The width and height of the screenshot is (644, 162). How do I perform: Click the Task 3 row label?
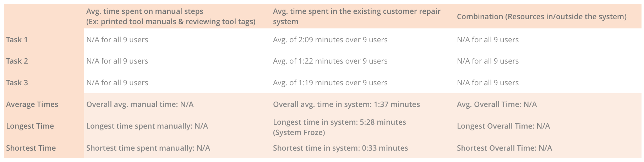pyautogui.click(x=17, y=83)
